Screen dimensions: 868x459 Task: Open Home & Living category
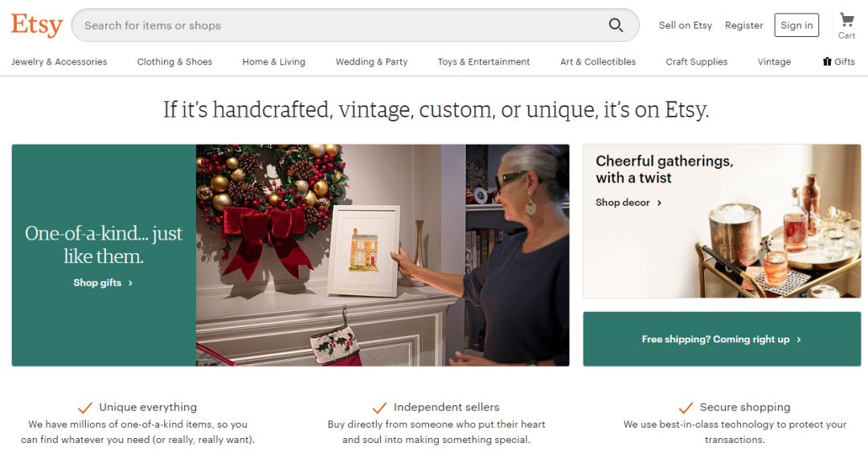pyautogui.click(x=274, y=62)
